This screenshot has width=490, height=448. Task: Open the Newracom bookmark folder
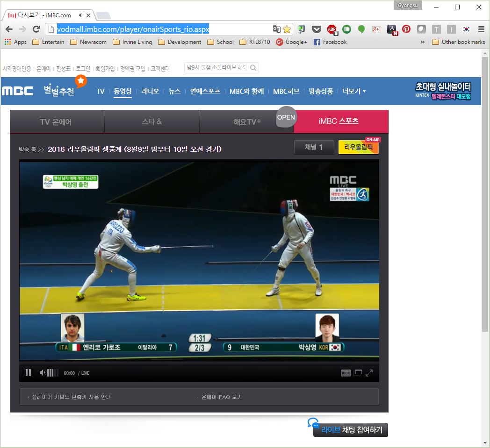click(x=88, y=42)
